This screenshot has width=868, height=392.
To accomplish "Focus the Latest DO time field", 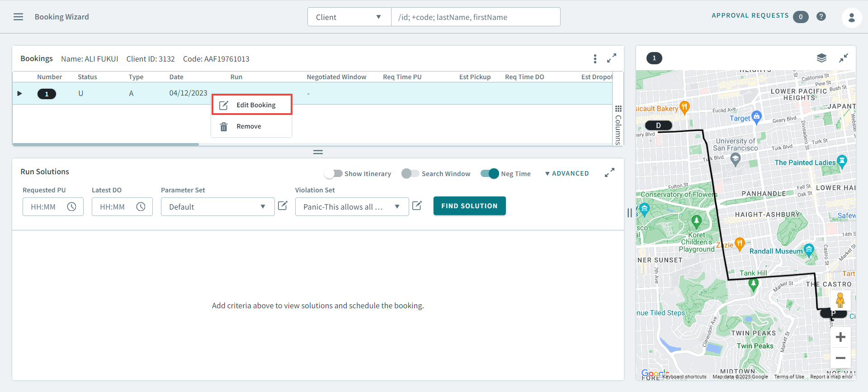I will [x=122, y=207].
